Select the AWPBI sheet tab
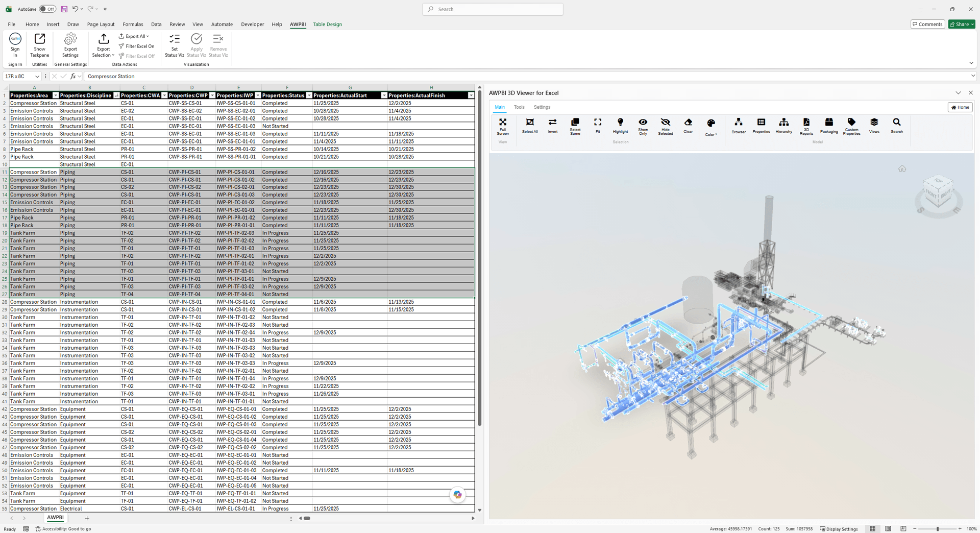980x533 pixels. click(x=55, y=518)
